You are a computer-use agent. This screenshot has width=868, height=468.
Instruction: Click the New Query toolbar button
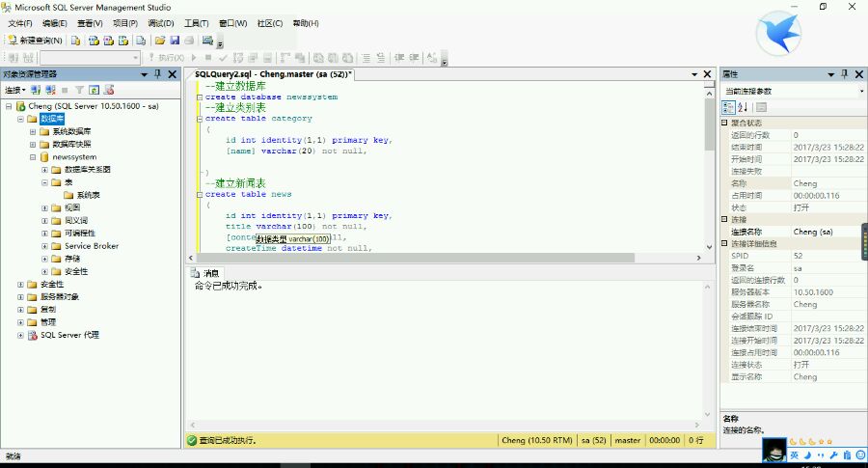pos(35,41)
